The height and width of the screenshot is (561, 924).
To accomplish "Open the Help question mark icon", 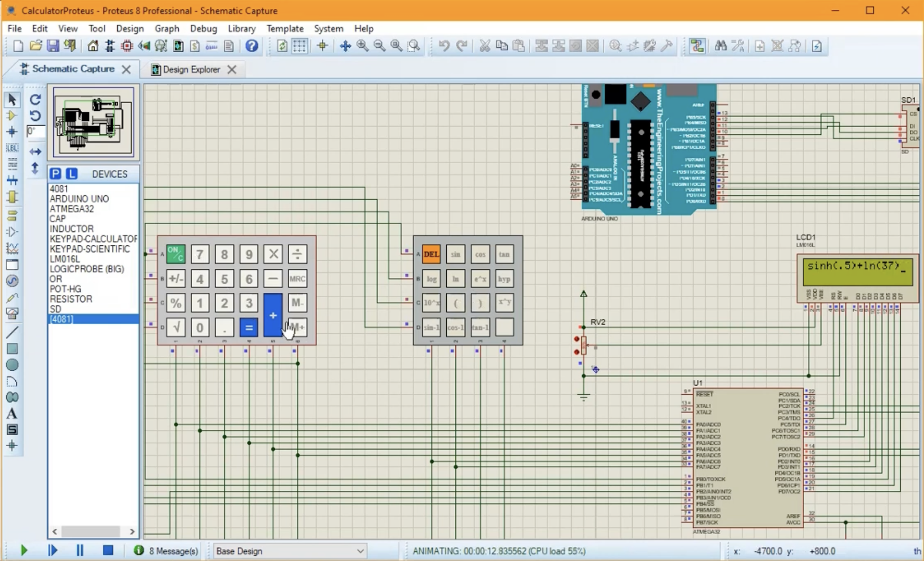I will tap(252, 46).
